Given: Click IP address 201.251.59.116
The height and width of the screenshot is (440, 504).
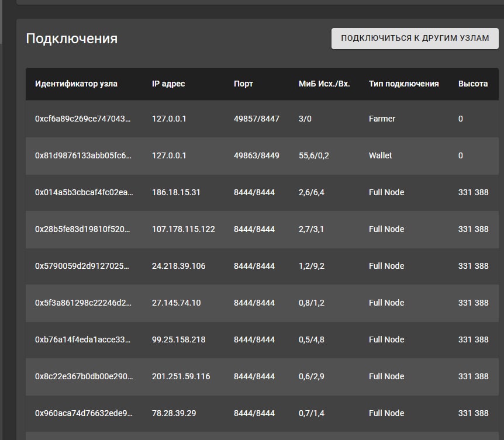Looking at the screenshot, I should pyautogui.click(x=181, y=376).
